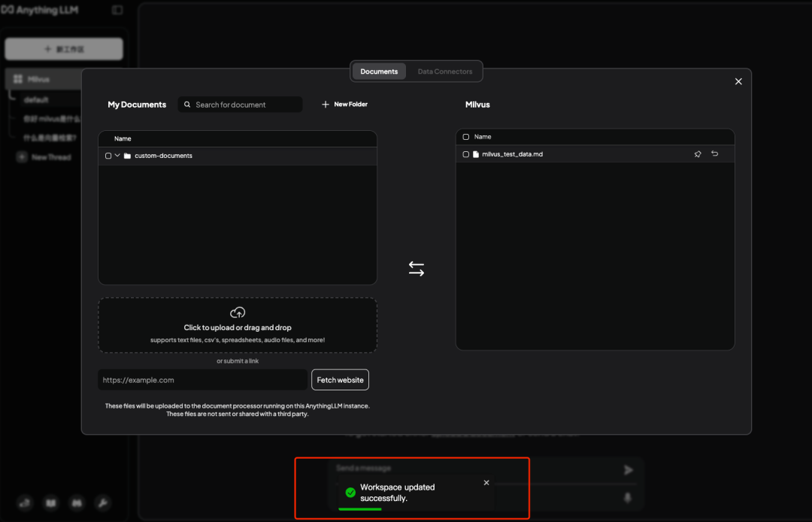Check the milvus_test_data.md checkbox
This screenshot has width=812, height=522.
coord(466,154)
